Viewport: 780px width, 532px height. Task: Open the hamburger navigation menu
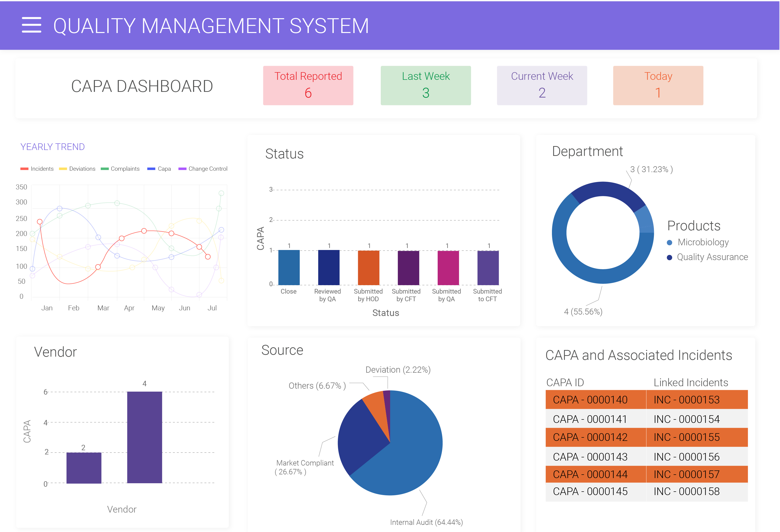point(32,25)
